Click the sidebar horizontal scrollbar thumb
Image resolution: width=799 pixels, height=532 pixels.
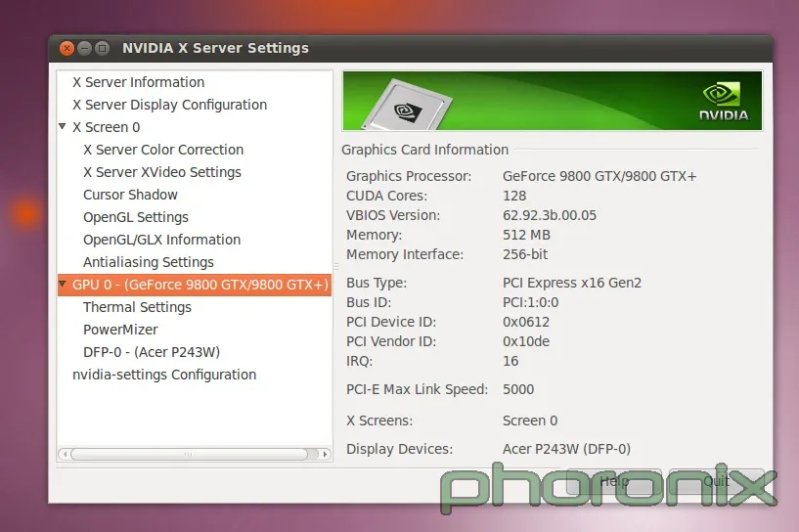[x=189, y=454]
